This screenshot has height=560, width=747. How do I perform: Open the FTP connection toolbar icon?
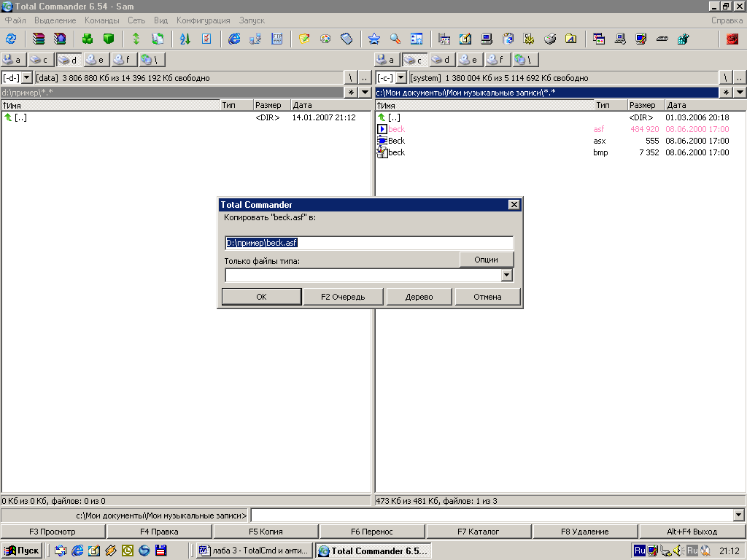click(276, 39)
